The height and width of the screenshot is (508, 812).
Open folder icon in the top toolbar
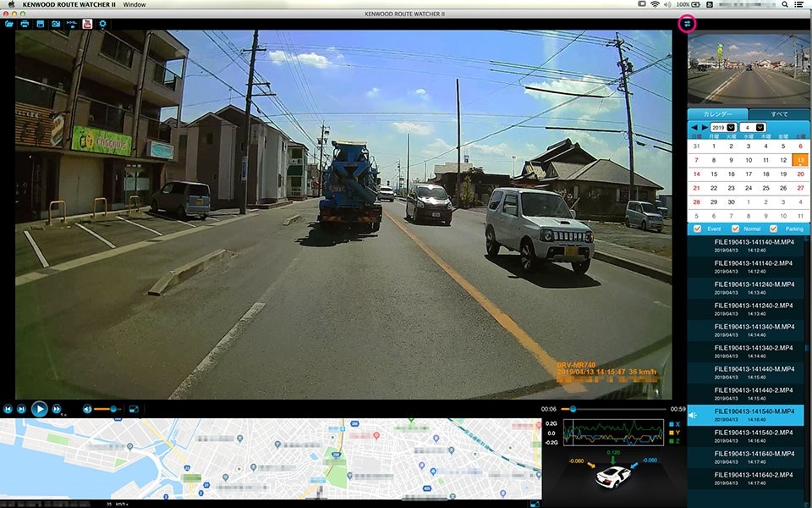click(9, 24)
